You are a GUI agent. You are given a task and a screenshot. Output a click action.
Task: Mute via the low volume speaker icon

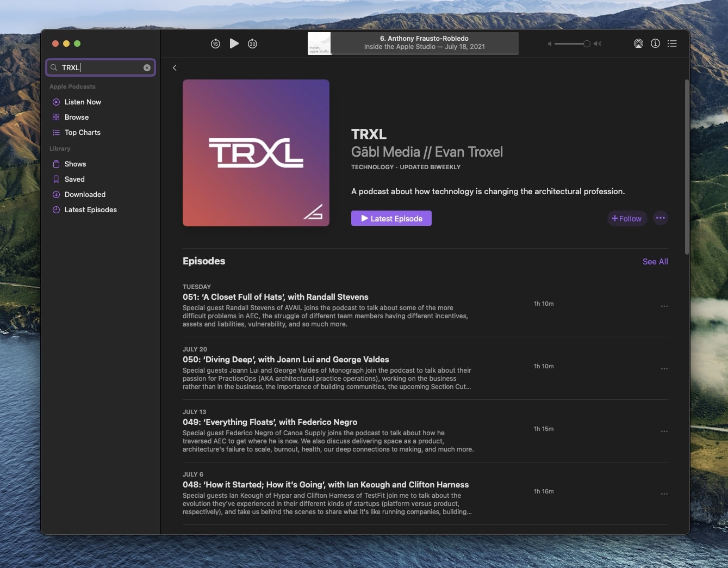[550, 44]
